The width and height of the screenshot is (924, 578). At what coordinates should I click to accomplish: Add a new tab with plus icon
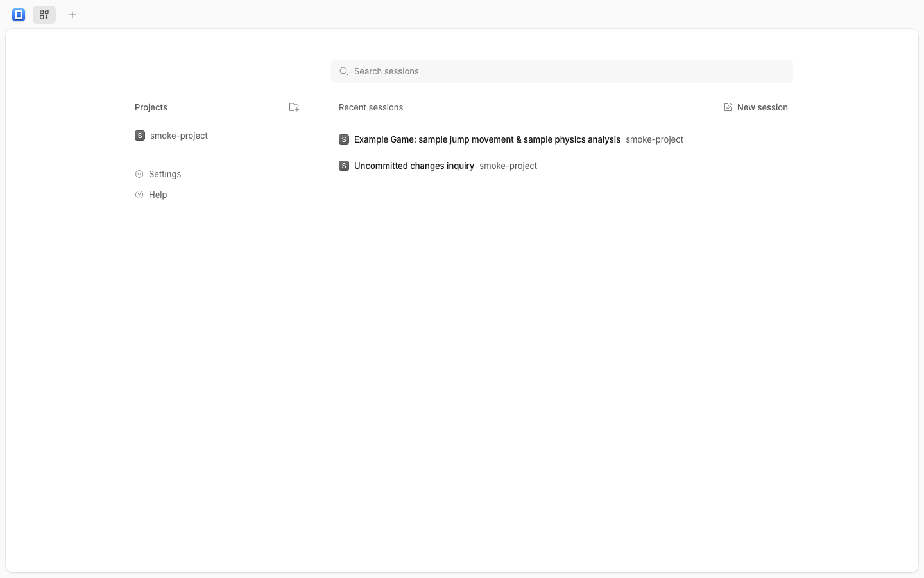[x=73, y=15]
